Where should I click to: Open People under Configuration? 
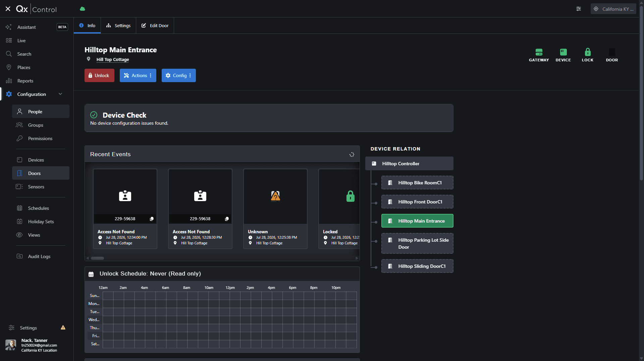tap(41, 112)
